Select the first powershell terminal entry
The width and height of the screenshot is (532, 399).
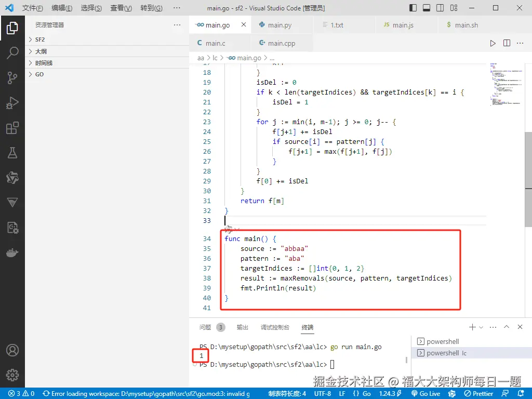[471, 341]
